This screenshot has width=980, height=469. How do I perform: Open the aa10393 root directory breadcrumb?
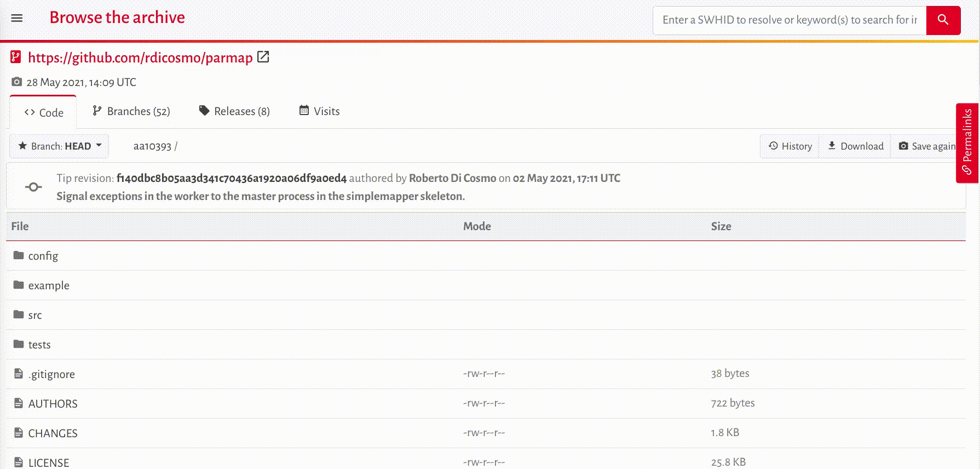click(152, 146)
